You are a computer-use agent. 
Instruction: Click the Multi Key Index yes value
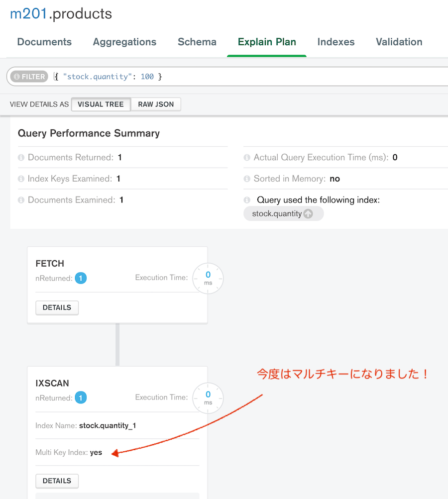(96, 453)
